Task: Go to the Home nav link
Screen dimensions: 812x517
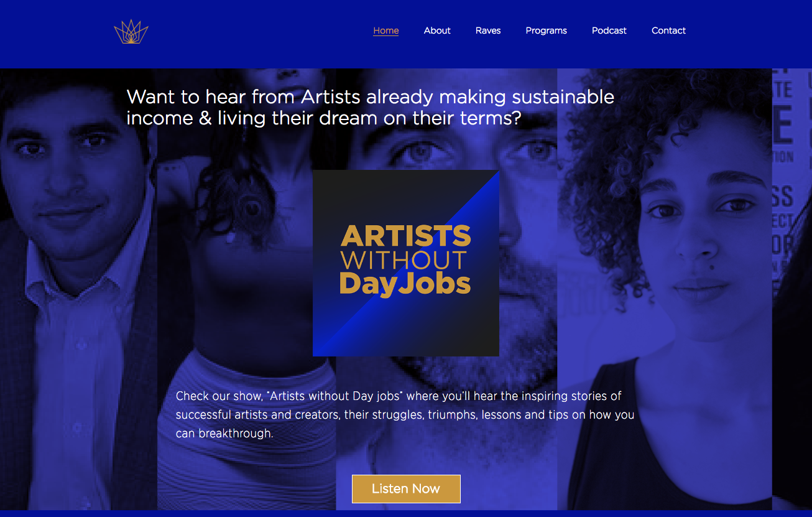Action: pyautogui.click(x=386, y=30)
